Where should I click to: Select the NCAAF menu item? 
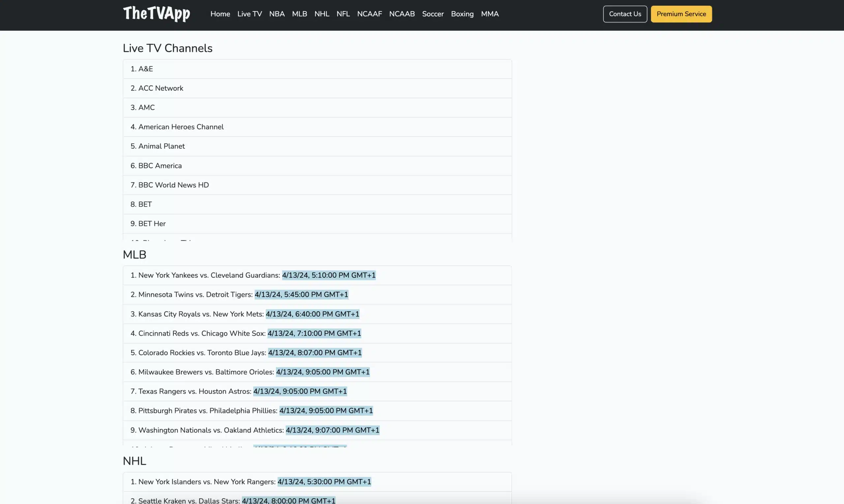coord(369,14)
